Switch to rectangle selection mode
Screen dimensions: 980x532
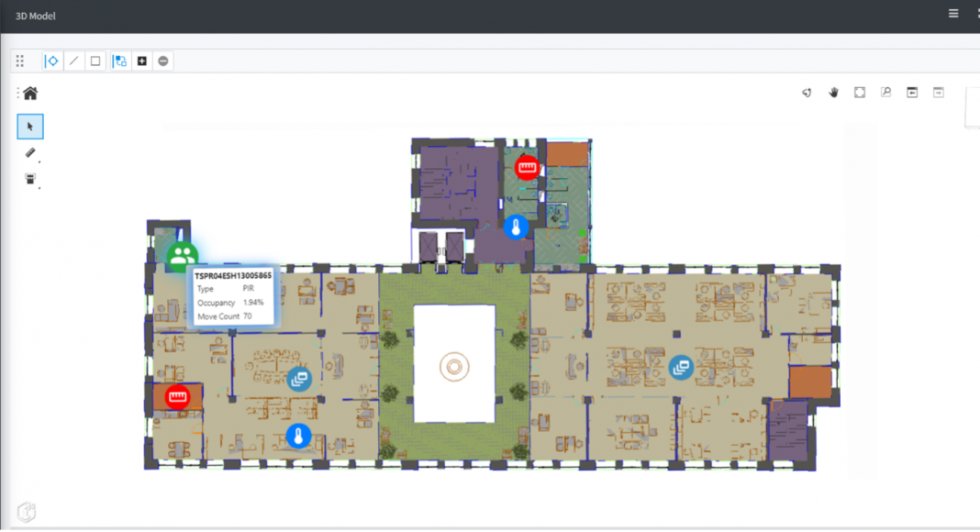pyautogui.click(x=95, y=61)
